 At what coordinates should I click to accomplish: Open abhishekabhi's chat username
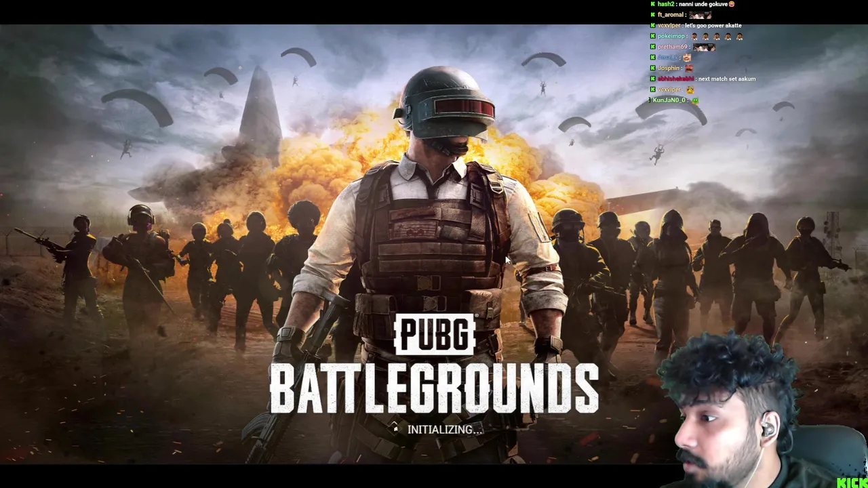676,79
